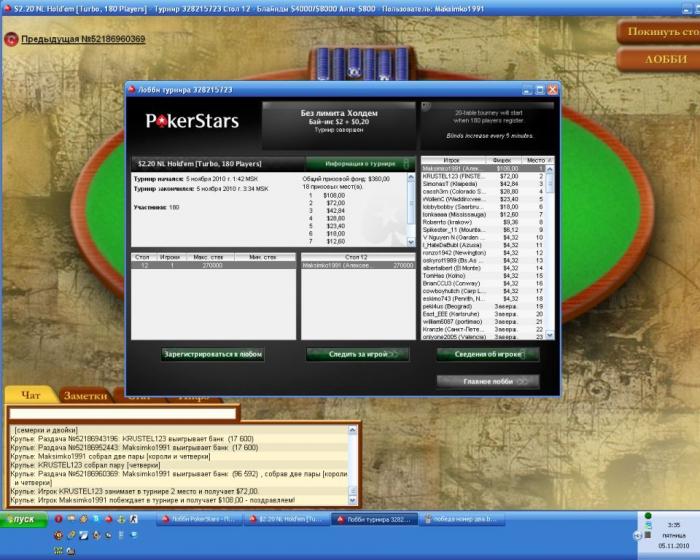
Task: Click the player list scroll-down arrow
Action: point(550,335)
